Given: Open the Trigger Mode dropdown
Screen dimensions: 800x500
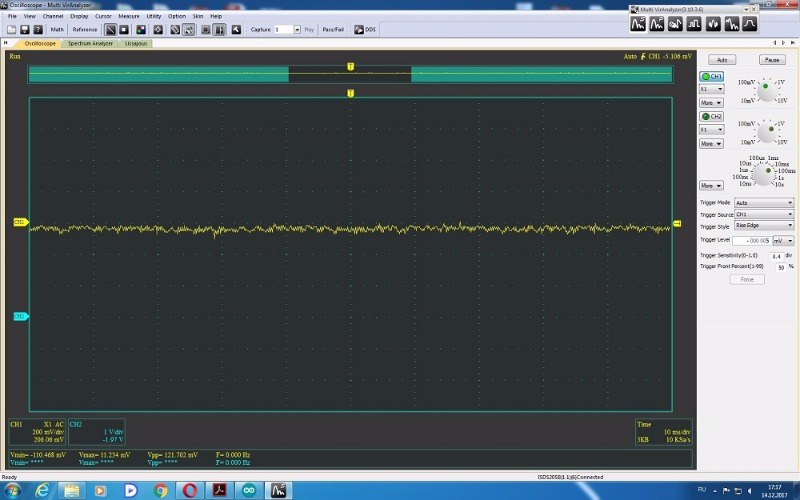Looking at the screenshot, I should 764,203.
